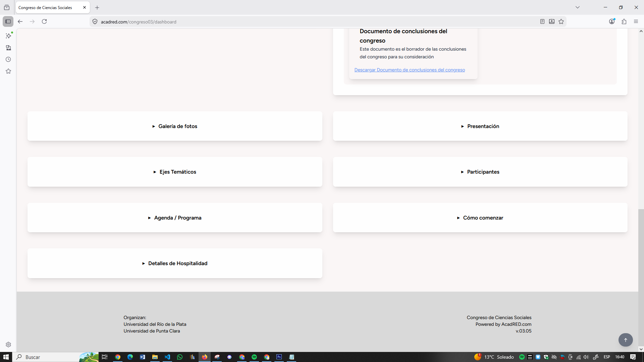Open the volume control in tray
The image size is (644, 362).
pos(586,357)
